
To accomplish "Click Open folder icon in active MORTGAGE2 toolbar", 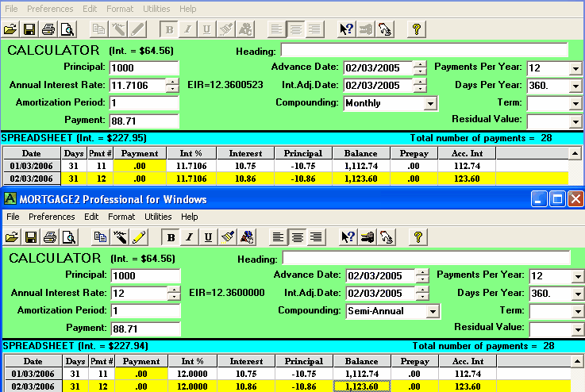I will [x=10, y=236].
